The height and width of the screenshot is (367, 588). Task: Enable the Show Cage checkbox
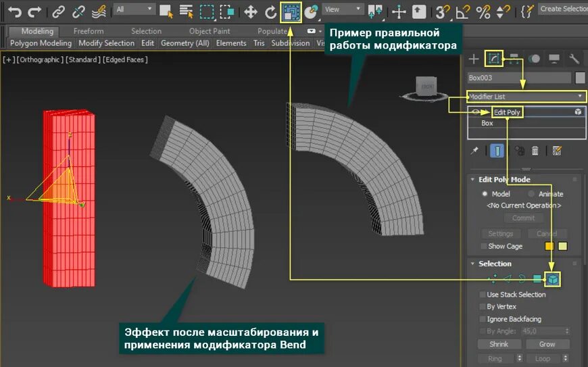pyautogui.click(x=484, y=246)
